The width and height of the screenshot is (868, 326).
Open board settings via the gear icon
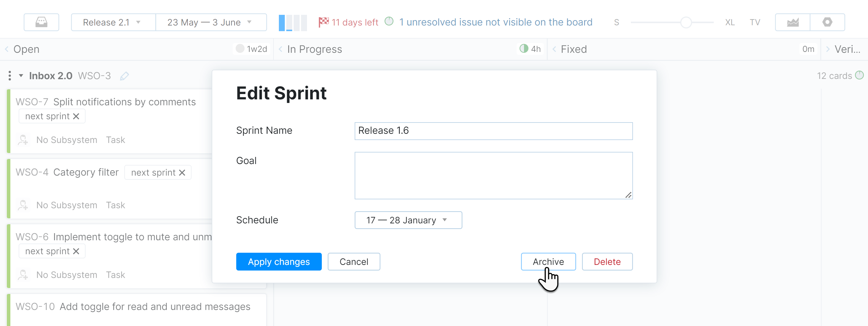pos(828,22)
